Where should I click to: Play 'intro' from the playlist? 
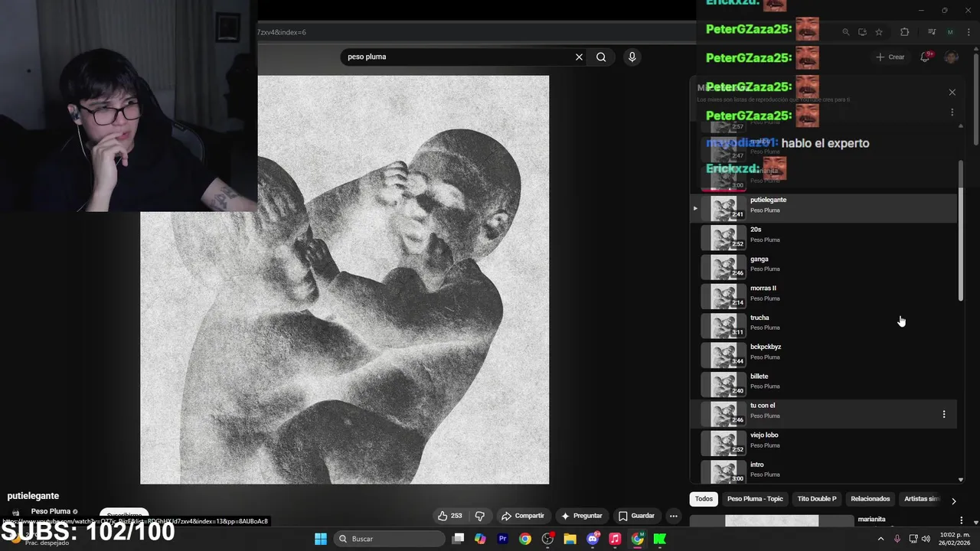click(x=824, y=470)
